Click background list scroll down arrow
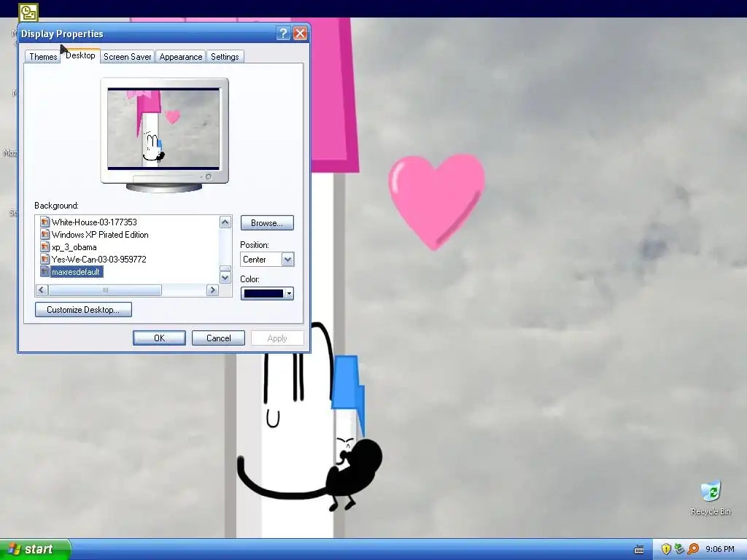The height and width of the screenshot is (560, 747). pos(225,278)
